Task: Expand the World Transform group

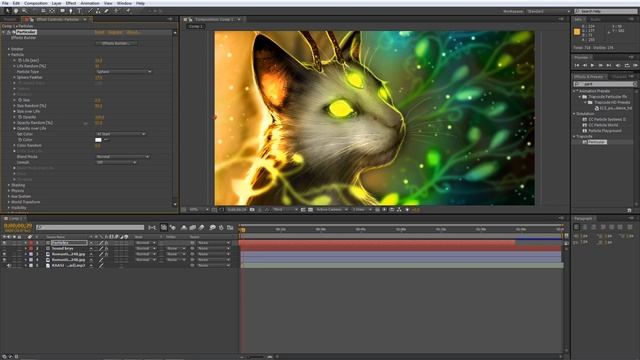Action: [x=9, y=202]
